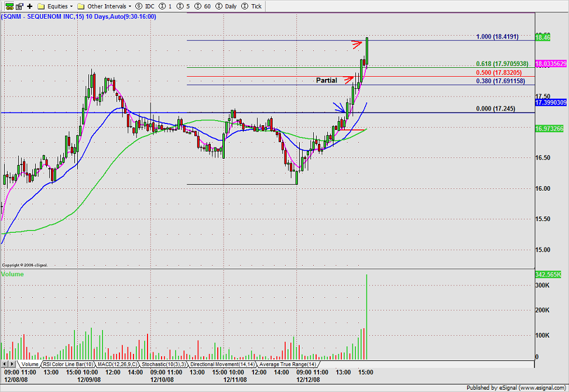Click the 300K volume axis label

(543, 286)
